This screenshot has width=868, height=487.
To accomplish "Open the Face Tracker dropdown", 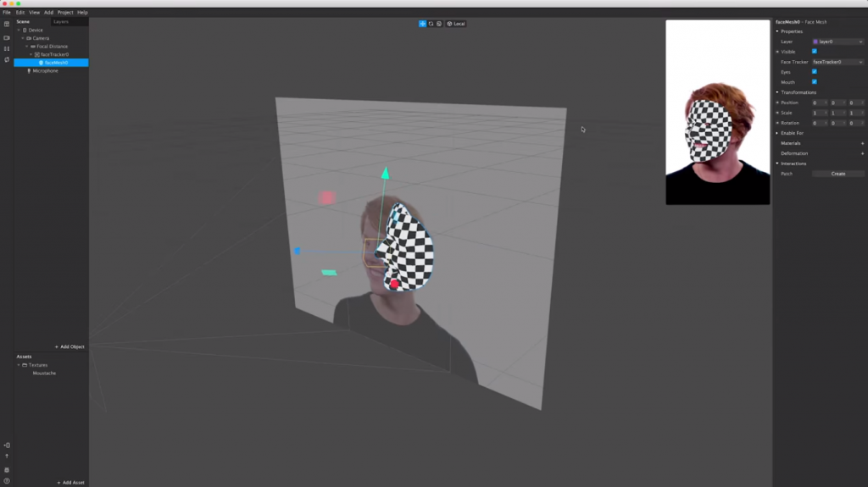I will [837, 62].
